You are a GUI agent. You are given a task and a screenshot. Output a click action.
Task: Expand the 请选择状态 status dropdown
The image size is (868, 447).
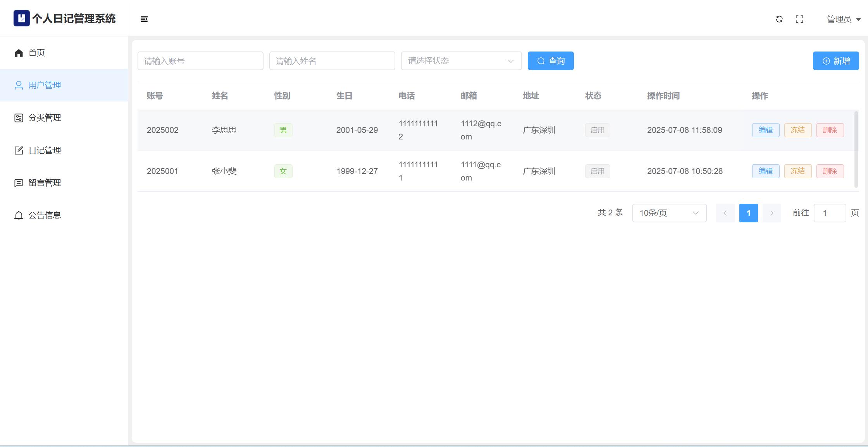[x=461, y=61]
